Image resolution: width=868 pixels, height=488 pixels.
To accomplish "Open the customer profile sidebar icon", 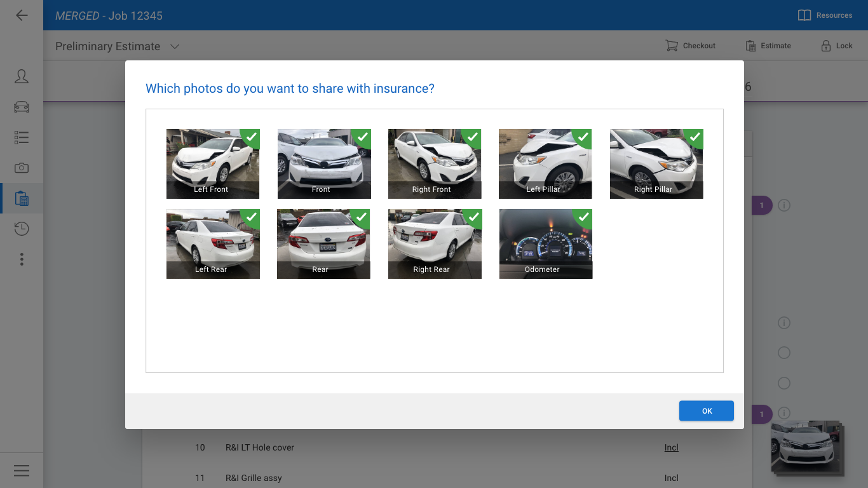I will [22, 76].
